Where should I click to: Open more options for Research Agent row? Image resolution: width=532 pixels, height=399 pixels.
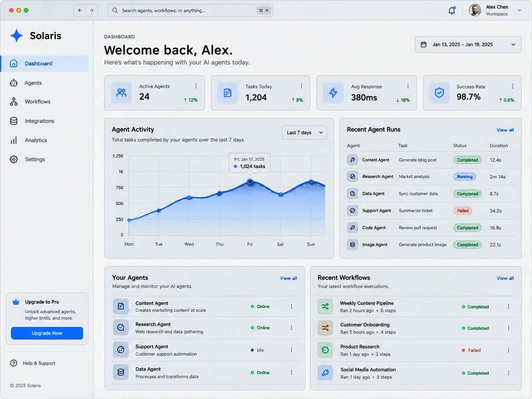pos(292,328)
